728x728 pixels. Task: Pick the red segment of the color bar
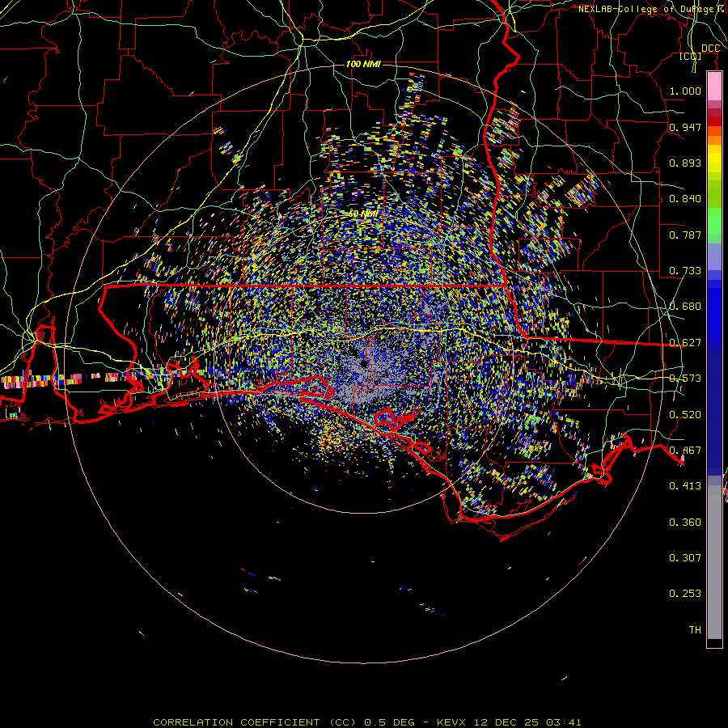714,121
